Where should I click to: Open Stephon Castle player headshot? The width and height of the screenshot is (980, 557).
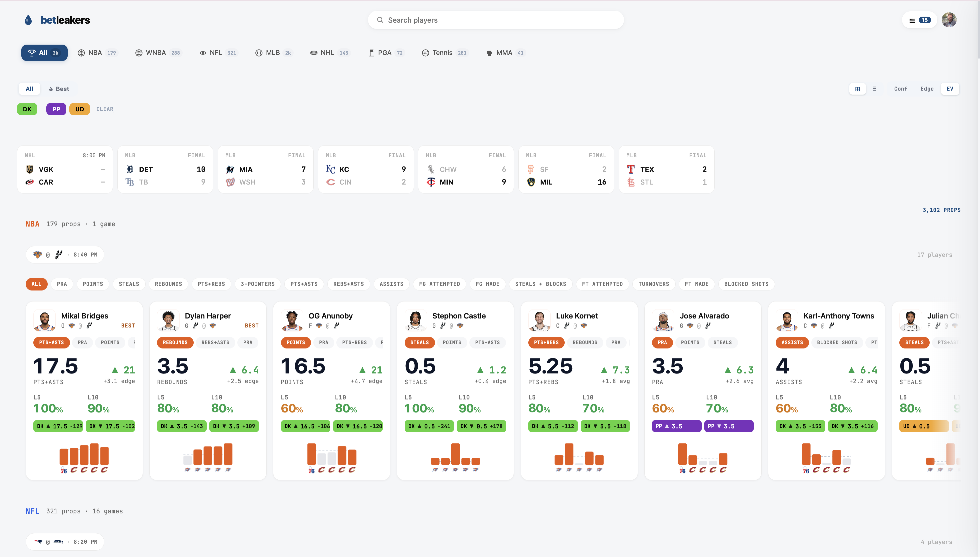(416, 320)
